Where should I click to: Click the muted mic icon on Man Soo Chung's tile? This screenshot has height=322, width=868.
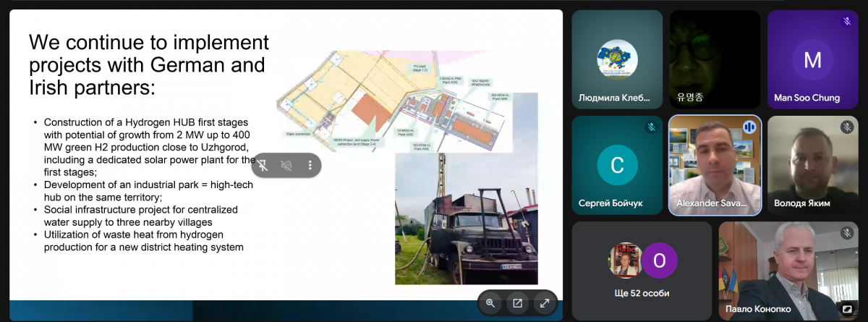tap(846, 22)
